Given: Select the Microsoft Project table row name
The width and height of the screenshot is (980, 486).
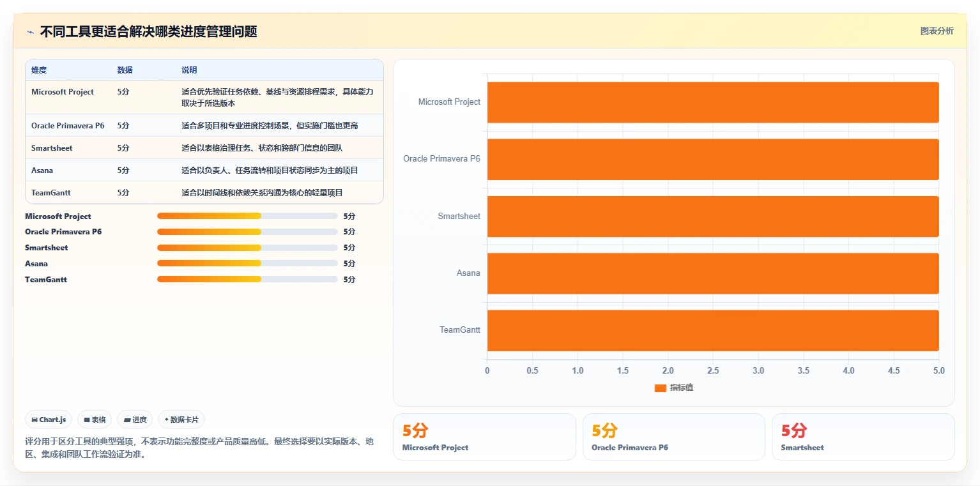Looking at the screenshot, I should [x=63, y=92].
